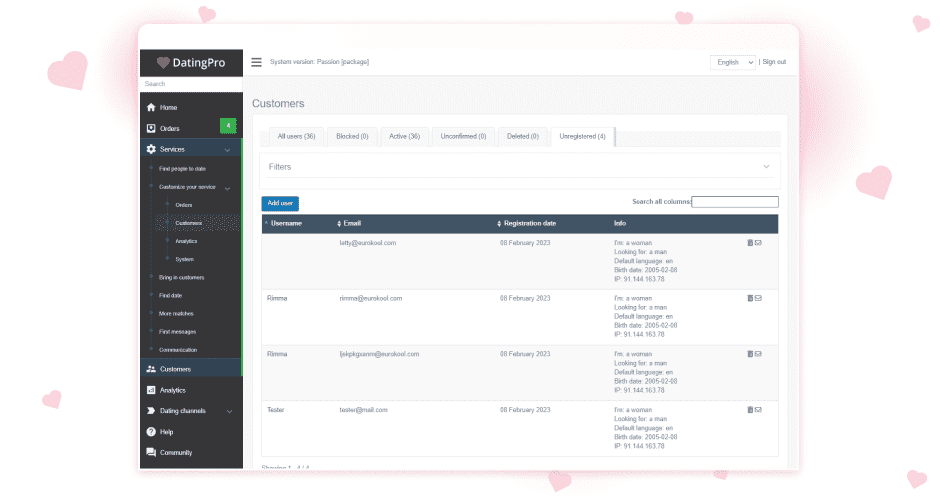This screenshot has width=940, height=500.
Task: Click the Dating channels tag icon
Action: pyautogui.click(x=151, y=411)
